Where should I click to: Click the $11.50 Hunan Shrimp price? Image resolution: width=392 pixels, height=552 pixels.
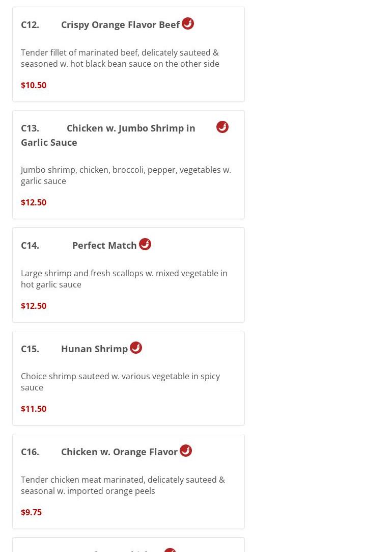pyautogui.click(x=34, y=409)
